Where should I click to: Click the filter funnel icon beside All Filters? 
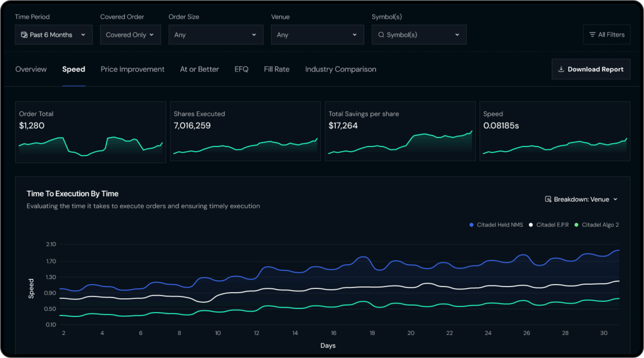click(592, 34)
